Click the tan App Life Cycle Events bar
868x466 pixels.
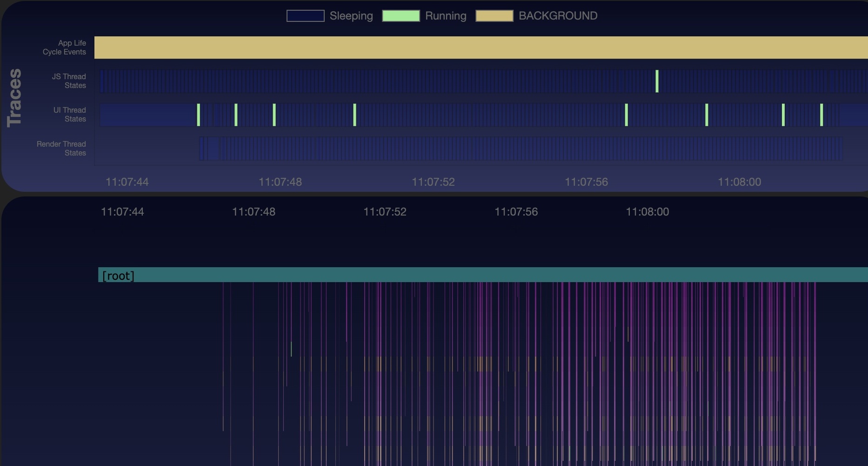pyautogui.click(x=465, y=47)
